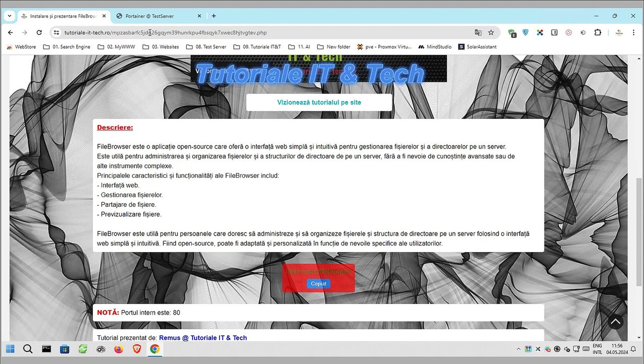Open the clock and date 11:56 flyout
Viewport: 644px width, 364px height.
click(617, 349)
